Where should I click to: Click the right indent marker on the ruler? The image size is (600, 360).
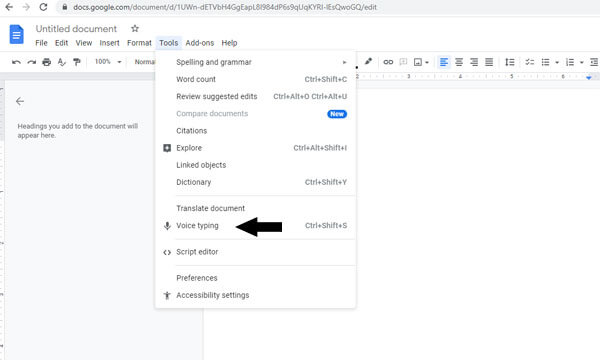click(x=589, y=78)
